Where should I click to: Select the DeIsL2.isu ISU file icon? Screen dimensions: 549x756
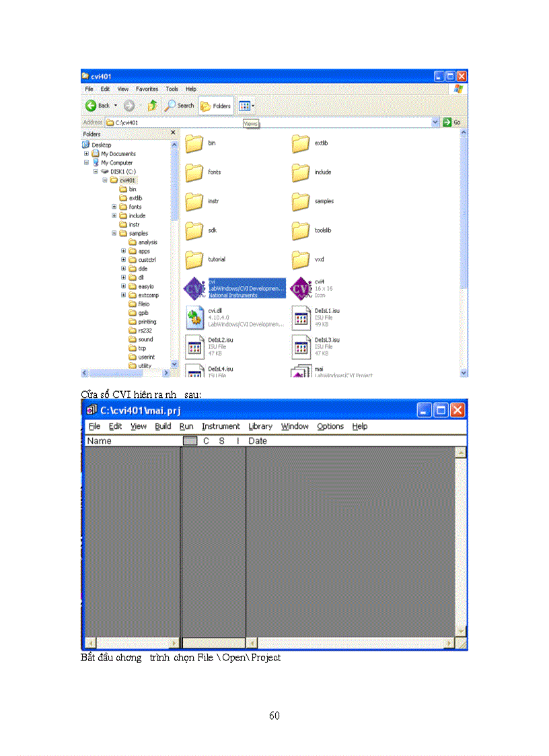pos(194,345)
